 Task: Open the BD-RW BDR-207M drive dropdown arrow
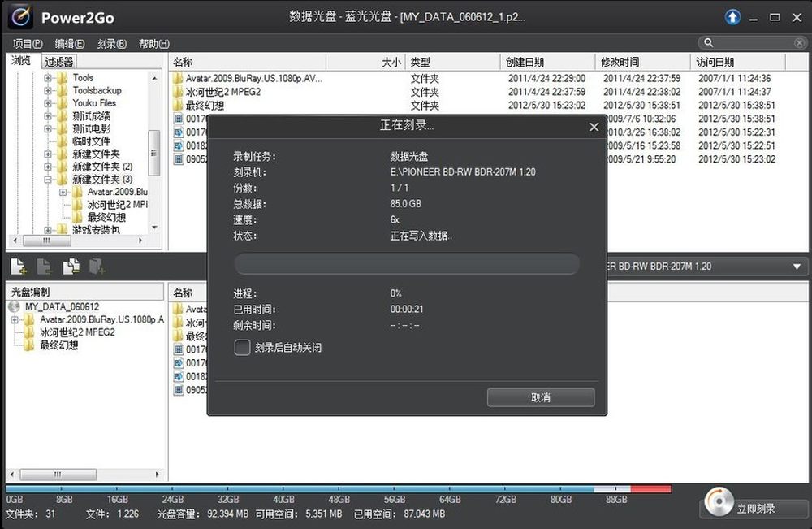pyautogui.click(x=797, y=267)
